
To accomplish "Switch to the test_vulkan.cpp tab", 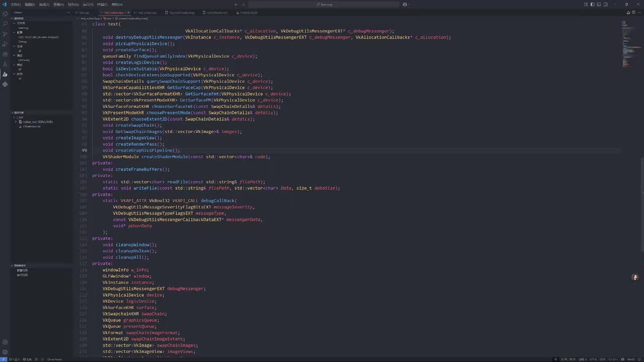I will click(x=147, y=13).
